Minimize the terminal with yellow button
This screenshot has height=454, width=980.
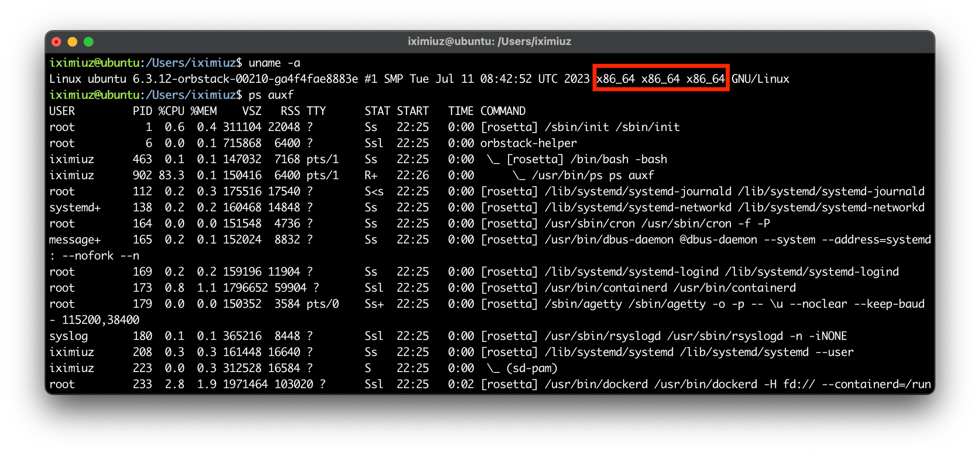coord(73,42)
